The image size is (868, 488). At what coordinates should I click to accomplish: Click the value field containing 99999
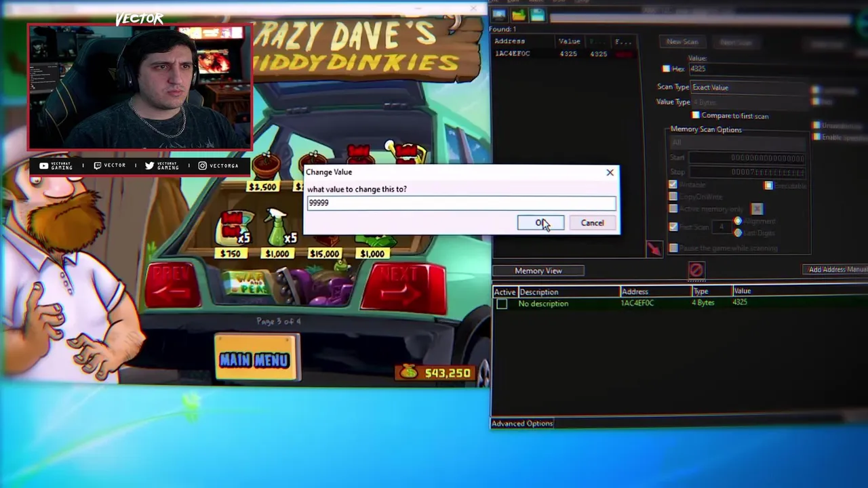click(x=461, y=203)
